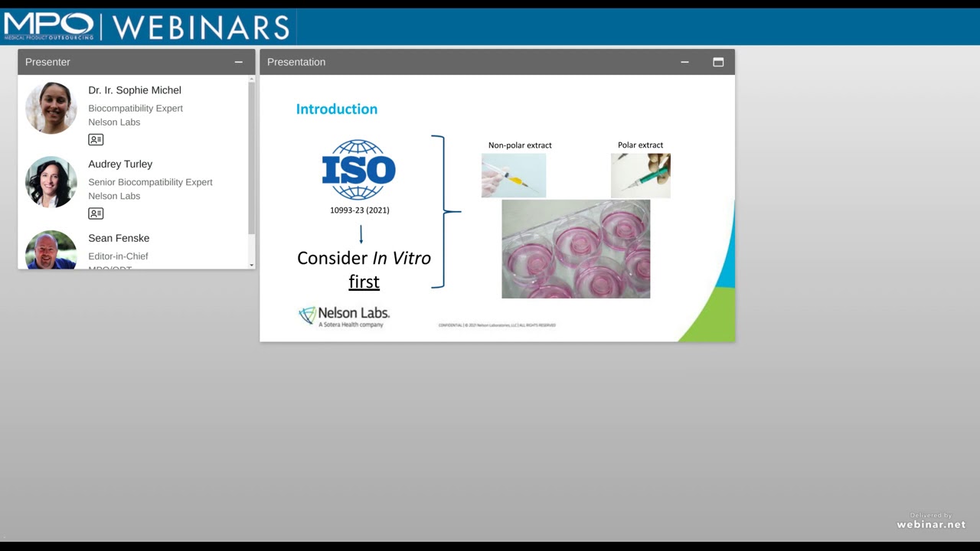Click the ISO logo on the slide
Image resolution: width=980 pixels, height=551 pixels.
coord(358,170)
